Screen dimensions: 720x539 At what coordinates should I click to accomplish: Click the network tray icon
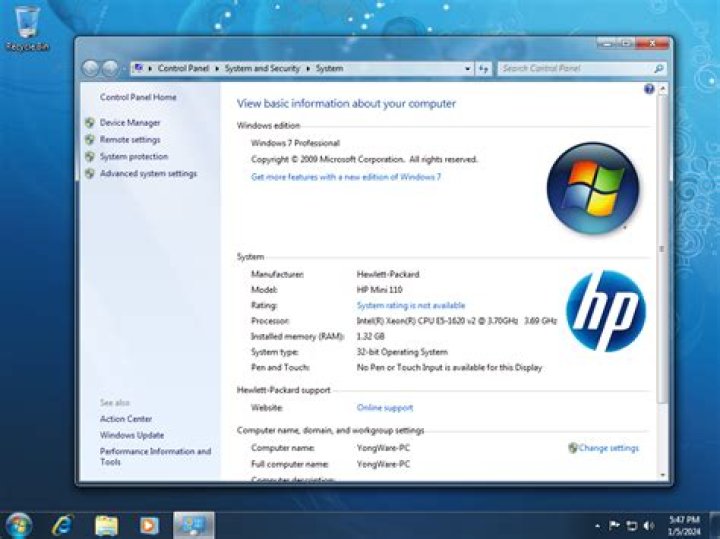(632, 526)
